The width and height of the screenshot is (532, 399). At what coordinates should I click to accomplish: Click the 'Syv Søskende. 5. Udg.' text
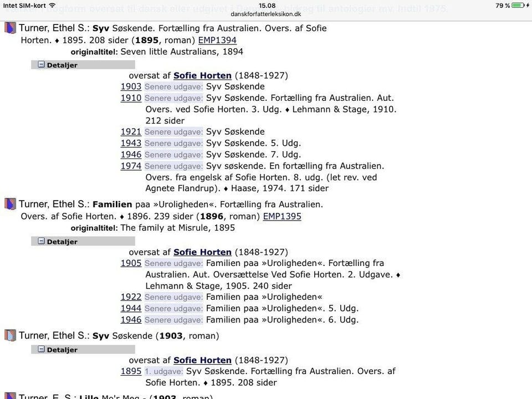[x=253, y=143]
